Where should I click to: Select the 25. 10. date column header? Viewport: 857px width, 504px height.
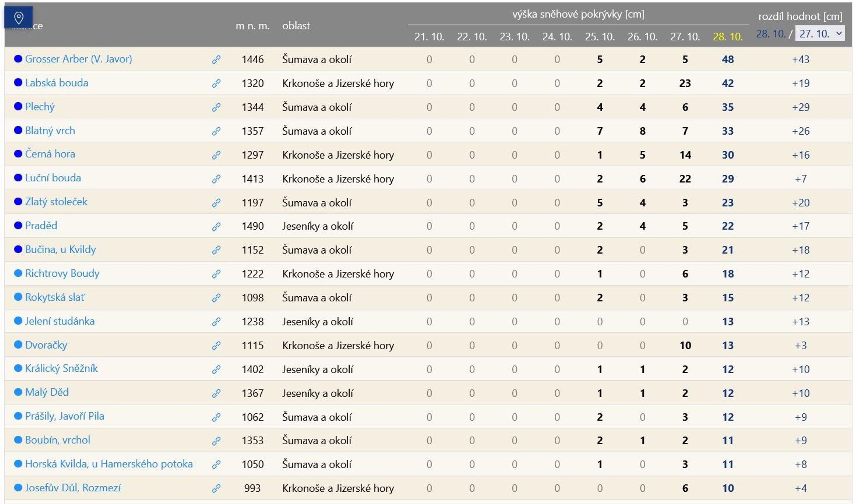[x=600, y=36]
